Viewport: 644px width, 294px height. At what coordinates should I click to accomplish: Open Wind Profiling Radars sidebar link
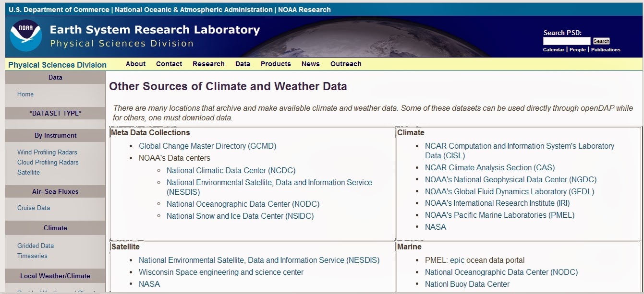[47, 153]
